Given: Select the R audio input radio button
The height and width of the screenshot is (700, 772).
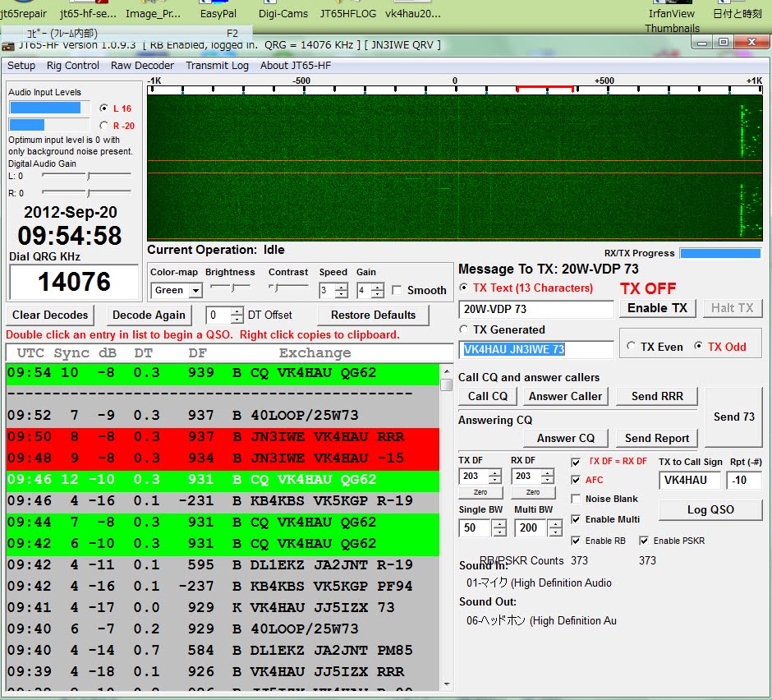Looking at the screenshot, I should point(103,125).
